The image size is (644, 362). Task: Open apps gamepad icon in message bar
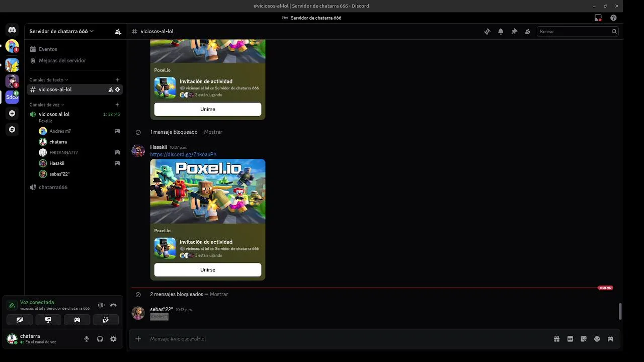point(610,339)
